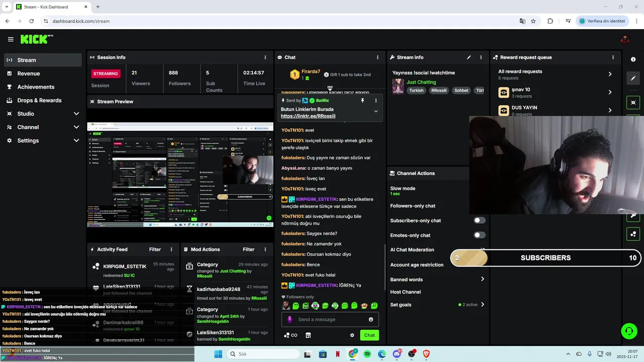Open şınav 10 reward requests arrow
This screenshot has height=362, width=644.
tap(610, 92)
